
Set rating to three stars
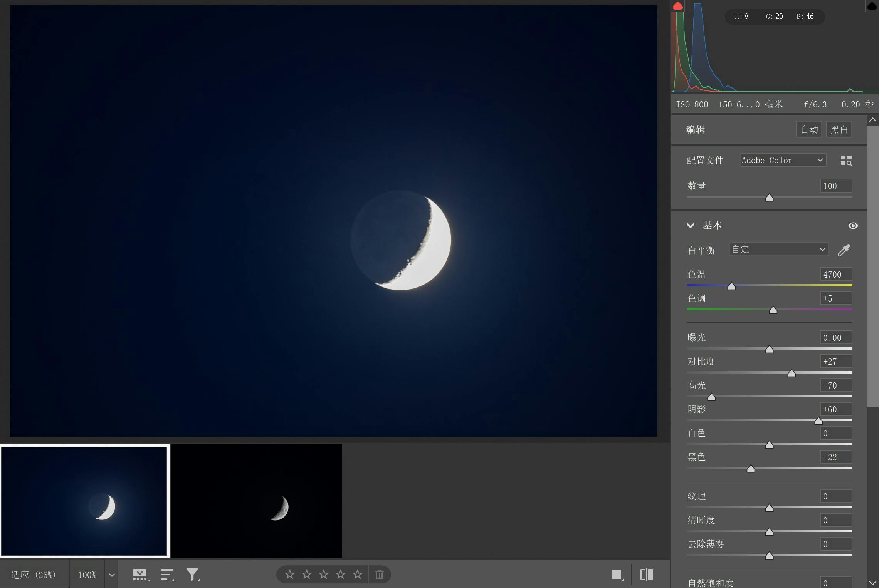point(324,575)
